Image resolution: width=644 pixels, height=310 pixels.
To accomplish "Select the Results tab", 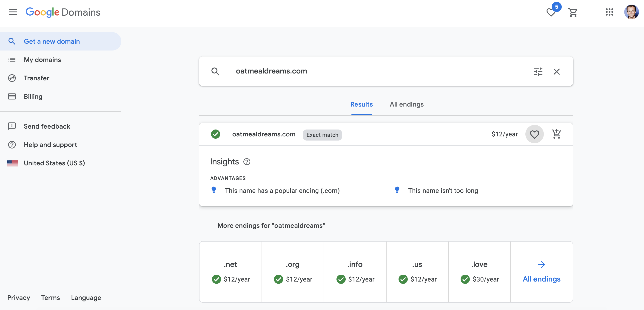I will pyautogui.click(x=361, y=104).
